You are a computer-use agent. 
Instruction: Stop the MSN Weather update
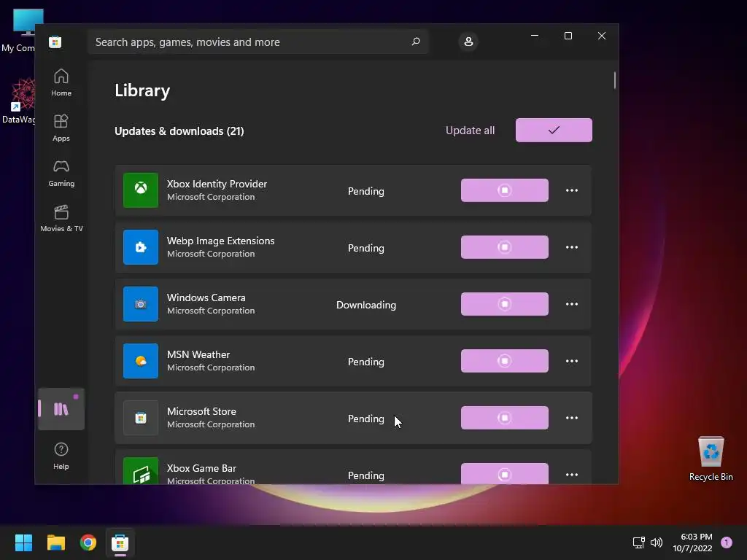pyautogui.click(x=505, y=361)
